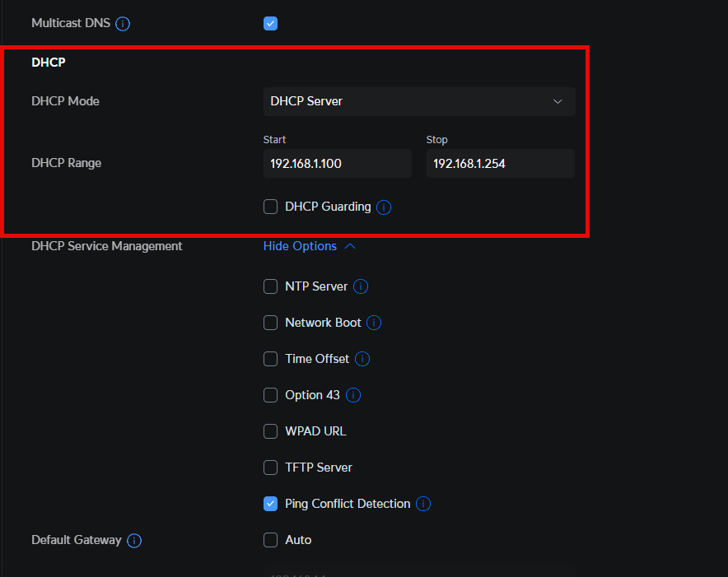Click the Multicast DNS info icon
This screenshot has height=577, width=728.
(x=123, y=24)
